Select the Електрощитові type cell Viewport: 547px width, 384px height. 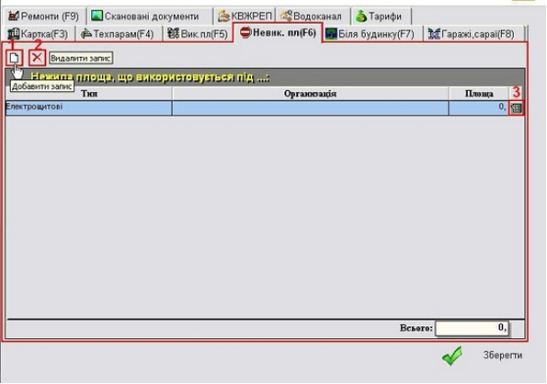pyautogui.click(x=89, y=108)
